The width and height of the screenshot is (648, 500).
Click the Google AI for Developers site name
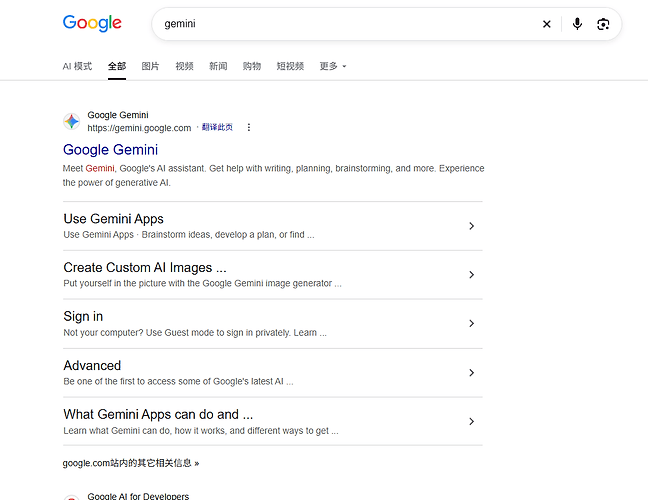tap(138, 496)
